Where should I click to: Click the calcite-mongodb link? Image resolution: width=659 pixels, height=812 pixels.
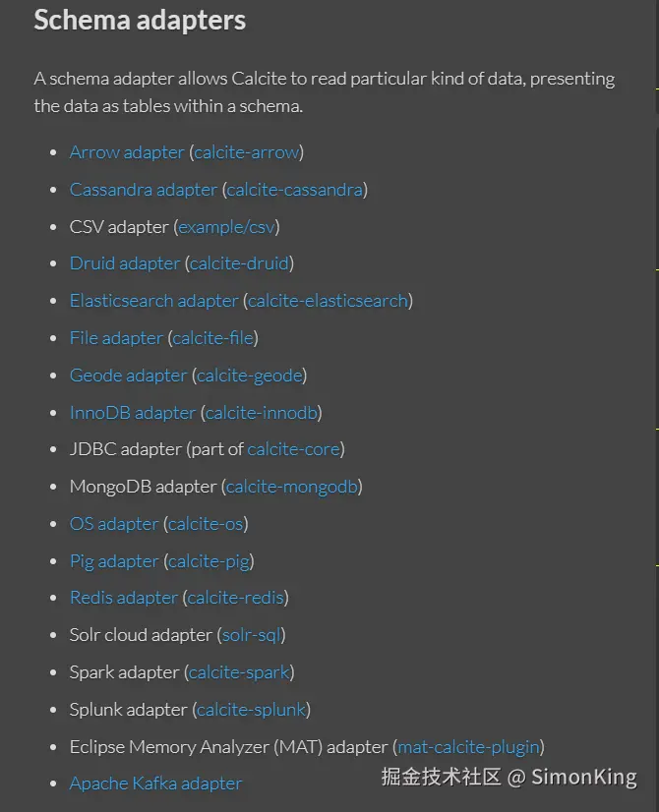[x=291, y=487]
